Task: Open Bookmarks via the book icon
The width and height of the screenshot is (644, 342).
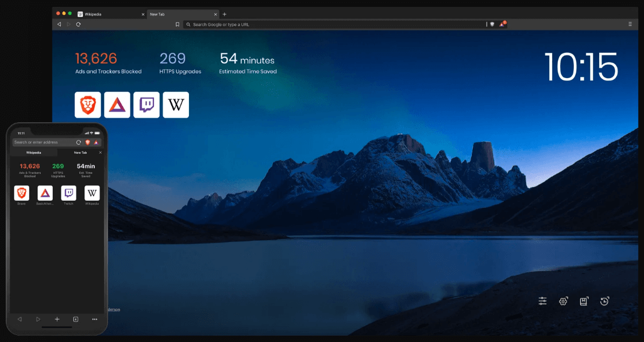Action: pos(584,301)
